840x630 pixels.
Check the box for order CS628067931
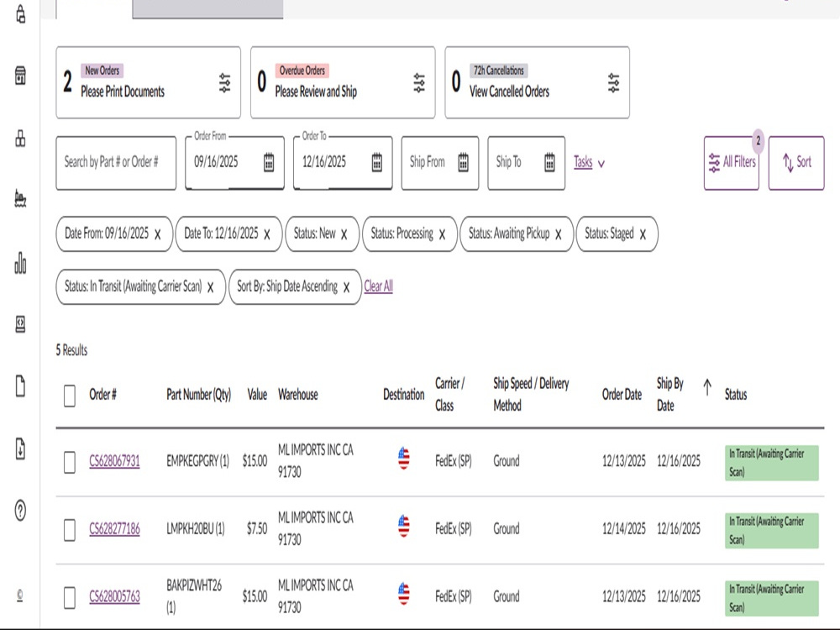coord(70,462)
